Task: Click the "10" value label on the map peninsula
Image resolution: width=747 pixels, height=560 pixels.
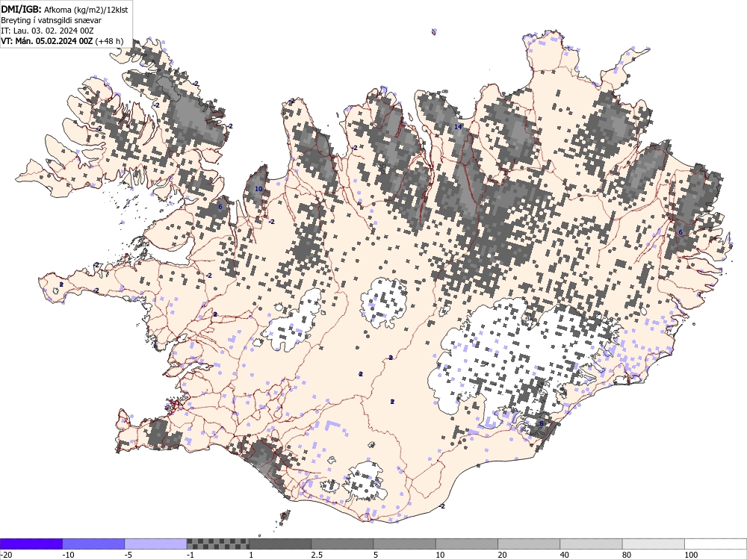Action: point(258,189)
